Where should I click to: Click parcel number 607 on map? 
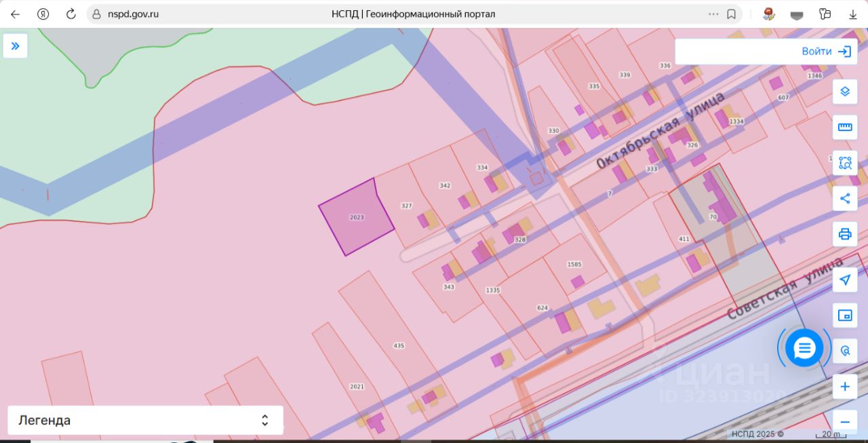[x=783, y=97]
